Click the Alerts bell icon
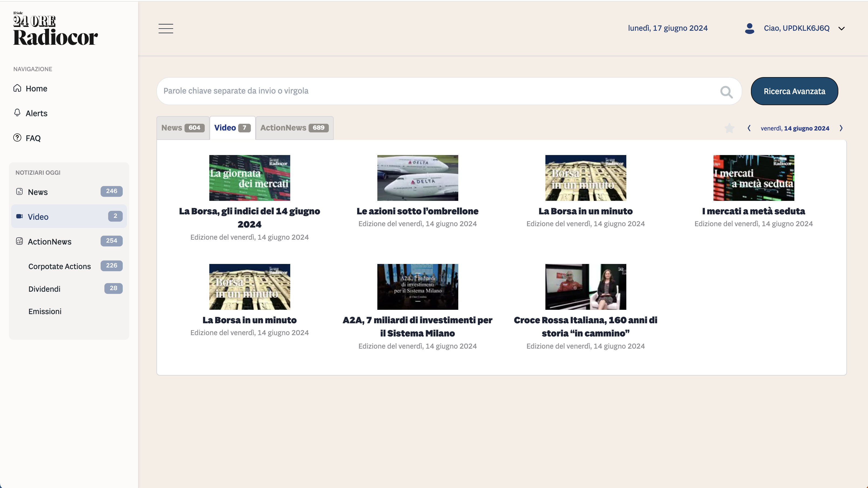The image size is (868, 488). pyautogui.click(x=17, y=112)
